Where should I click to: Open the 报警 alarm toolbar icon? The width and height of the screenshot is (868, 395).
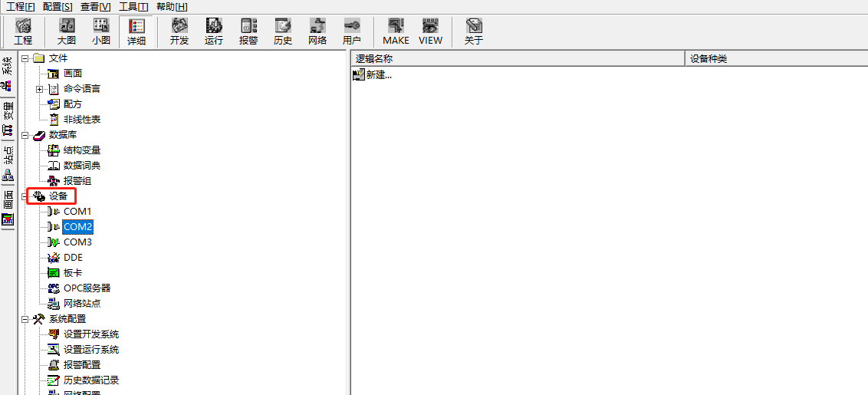tap(248, 31)
